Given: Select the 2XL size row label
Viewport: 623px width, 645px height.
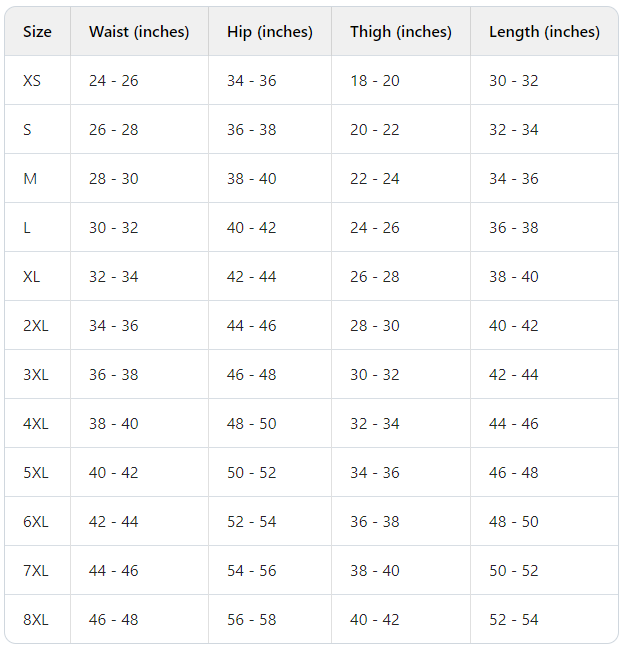Looking at the screenshot, I should point(36,326).
